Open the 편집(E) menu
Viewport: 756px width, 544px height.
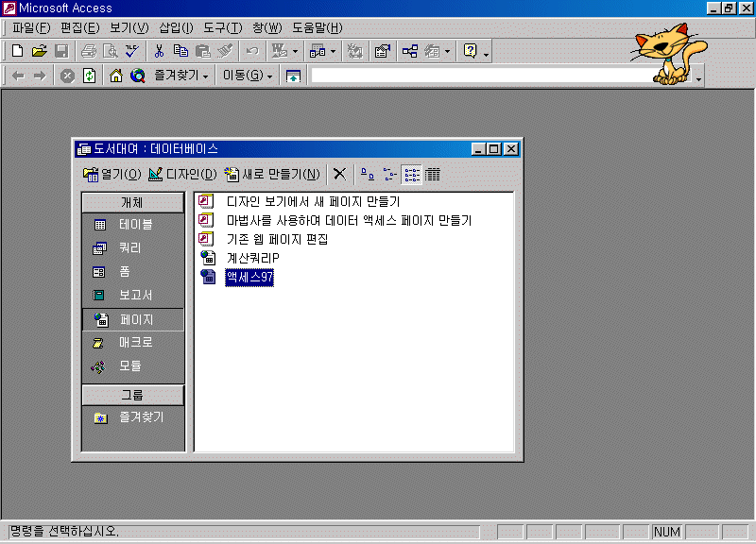coord(80,27)
